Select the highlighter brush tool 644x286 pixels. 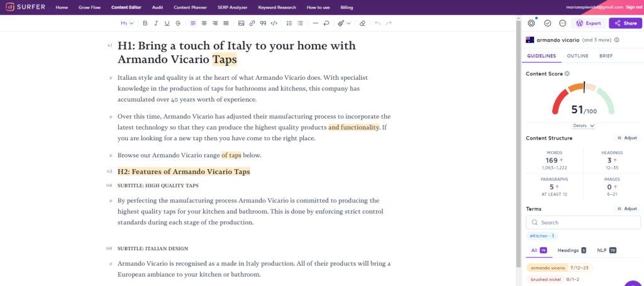tap(341, 23)
